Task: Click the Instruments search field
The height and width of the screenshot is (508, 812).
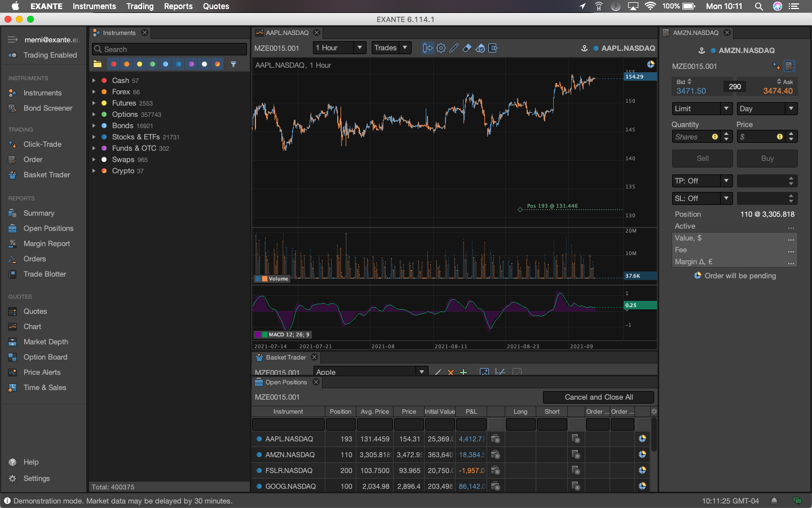Action: click(169, 49)
